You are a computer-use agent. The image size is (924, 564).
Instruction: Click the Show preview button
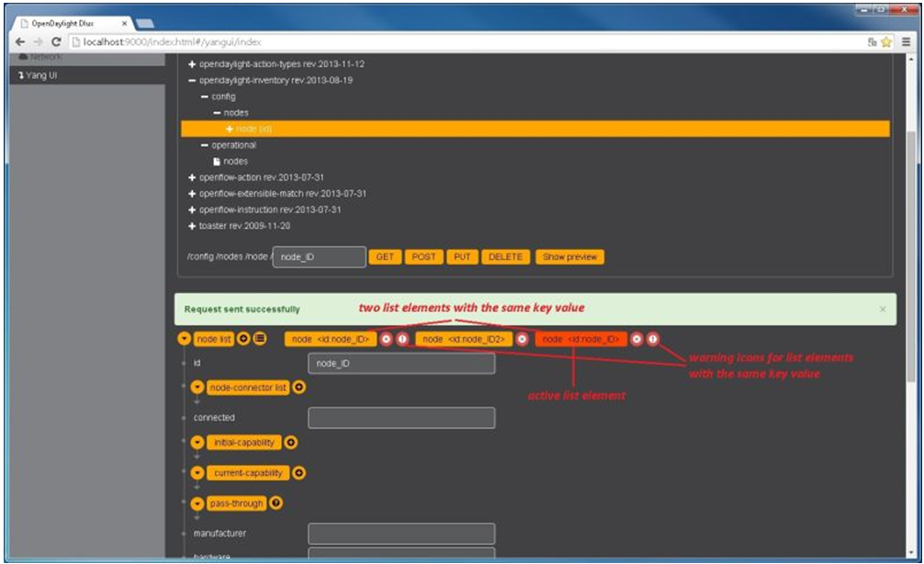click(x=569, y=257)
